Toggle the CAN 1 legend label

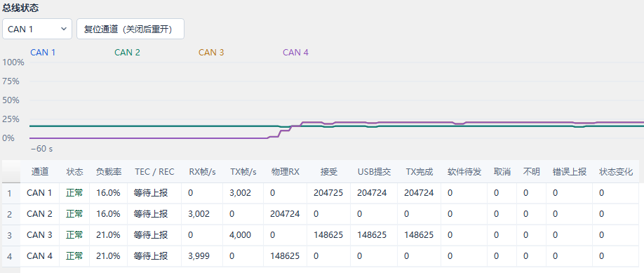coord(43,52)
